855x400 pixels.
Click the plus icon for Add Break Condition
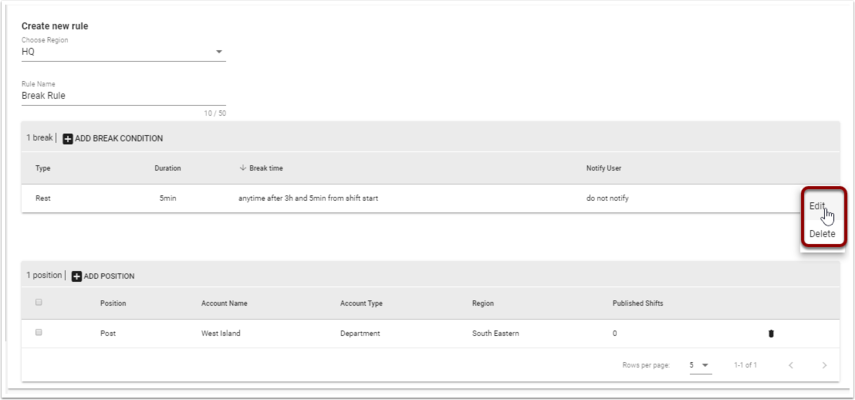[x=68, y=139]
